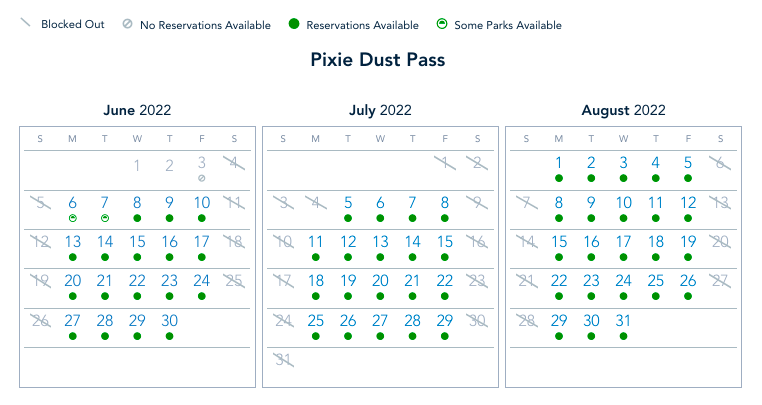The height and width of the screenshot is (405, 762).
Task: Click the blocked-out June 4 date
Action: pyautogui.click(x=234, y=163)
